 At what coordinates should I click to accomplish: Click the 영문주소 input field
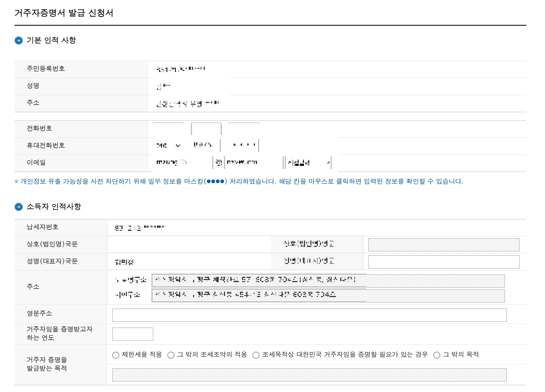pos(309,315)
